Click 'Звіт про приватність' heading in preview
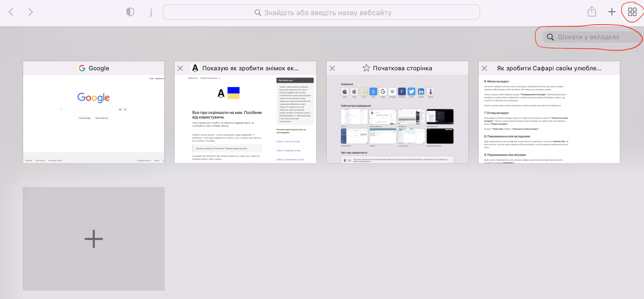This screenshot has width=644, height=299. click(x=354, y=153)
